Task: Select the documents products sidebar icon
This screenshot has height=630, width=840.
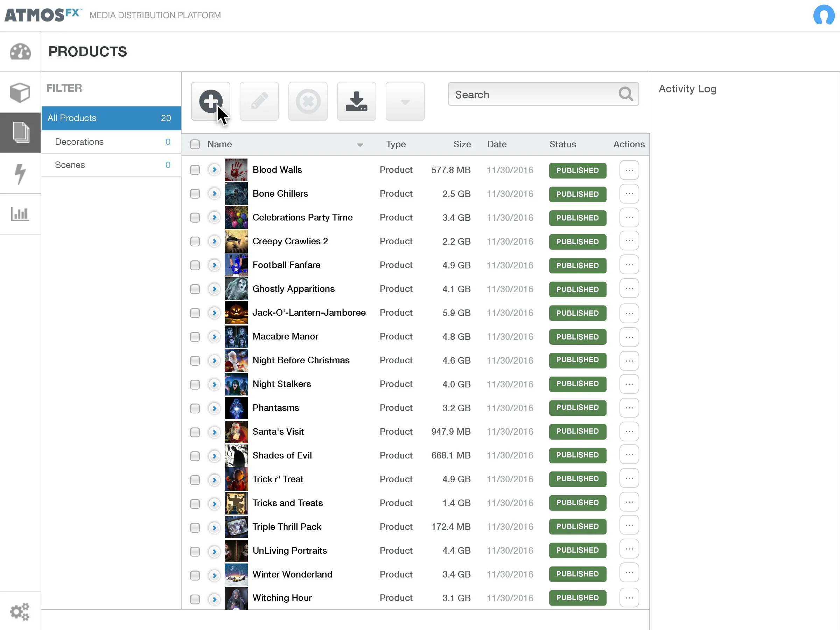Action: point(20,133)
